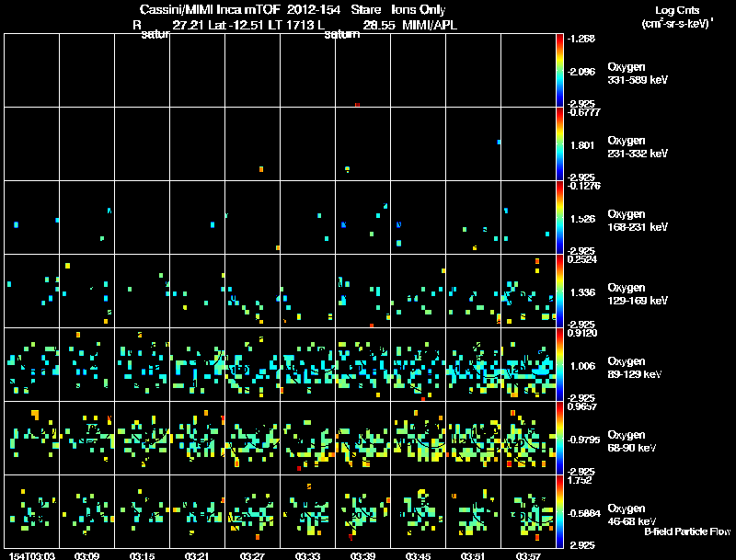Select the 03:57 time axis marker
The image size is (736, 560).
(528, 555)
